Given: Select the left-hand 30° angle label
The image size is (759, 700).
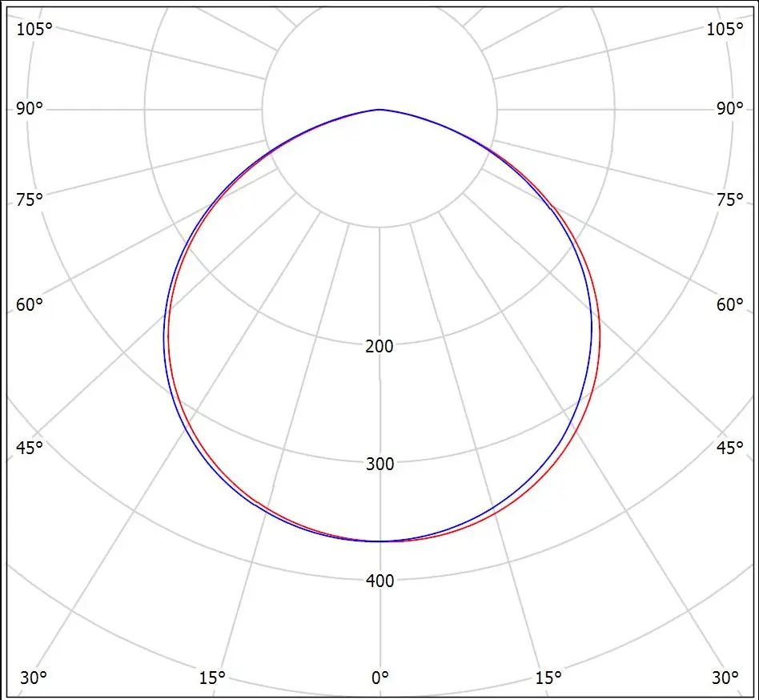Looking at the screenshot, I should [x=34, y=678].
